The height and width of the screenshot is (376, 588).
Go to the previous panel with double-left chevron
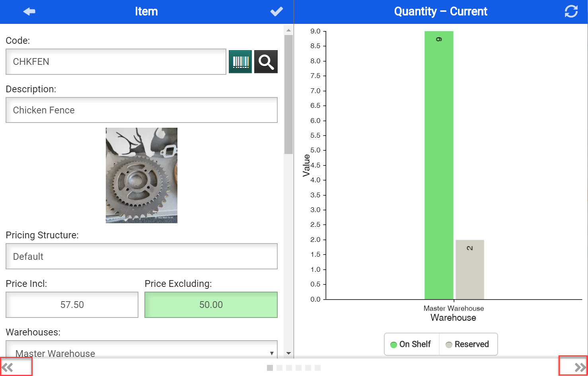point(8,367)
